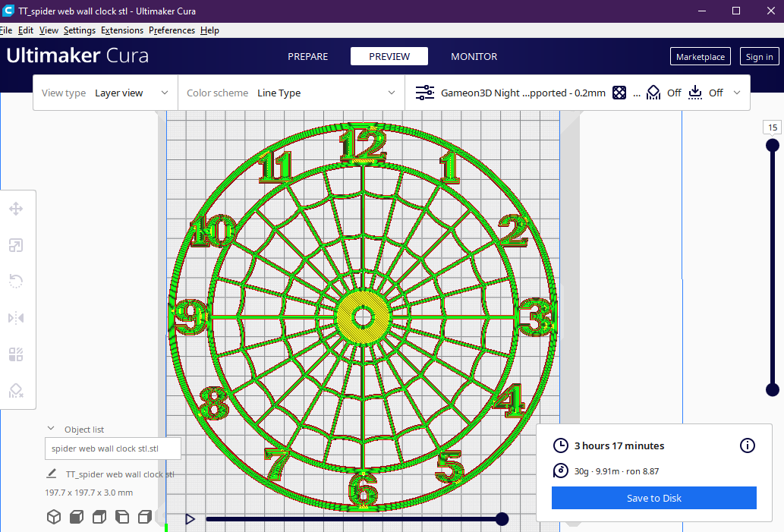This screenshot has height=532, width=784.
Task: Click the 30g 9.91m material cost text
Action: pyautogui.click(x=616, y=471)
